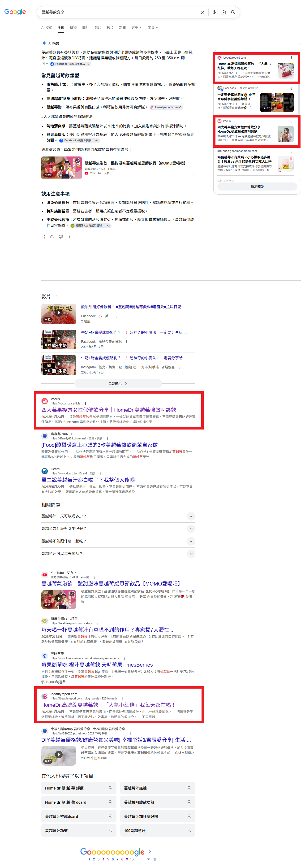Open the three-dot menu for the 天時莓果 result
Image resolution: width=305 pixels, height=868 pixels.
coord(124,658)
